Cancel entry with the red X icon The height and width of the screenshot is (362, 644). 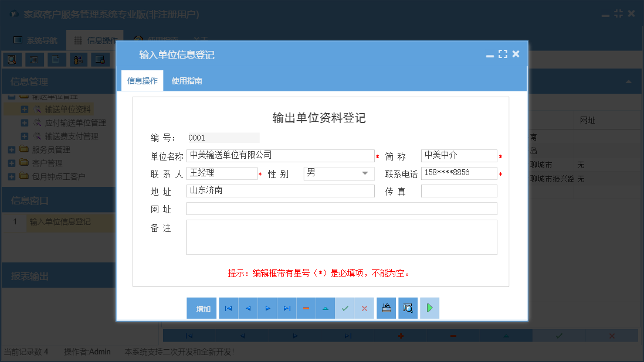(x=364, y=308)
